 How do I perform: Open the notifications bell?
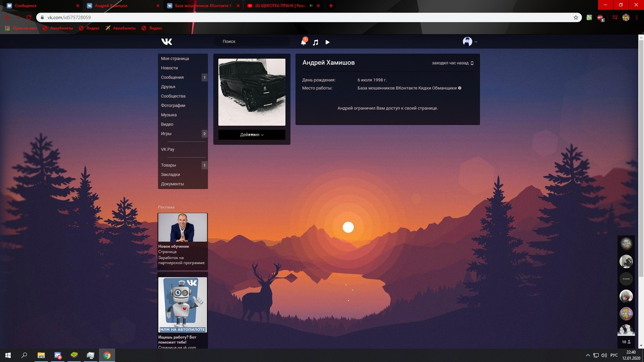[303, 42]
